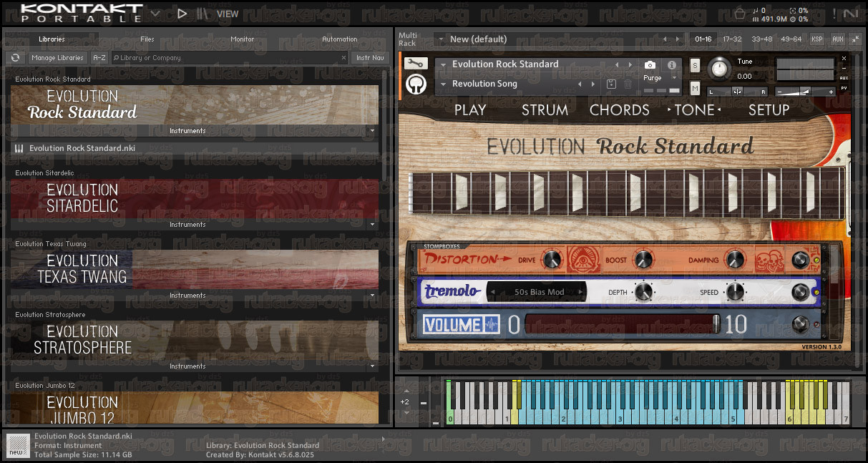Click the delete snapshot trash icon

(628, 84)
